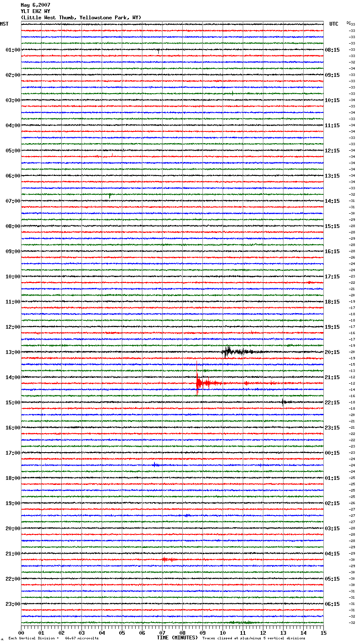Click the "09:15" UTC time label

click(x=332, y=75)
